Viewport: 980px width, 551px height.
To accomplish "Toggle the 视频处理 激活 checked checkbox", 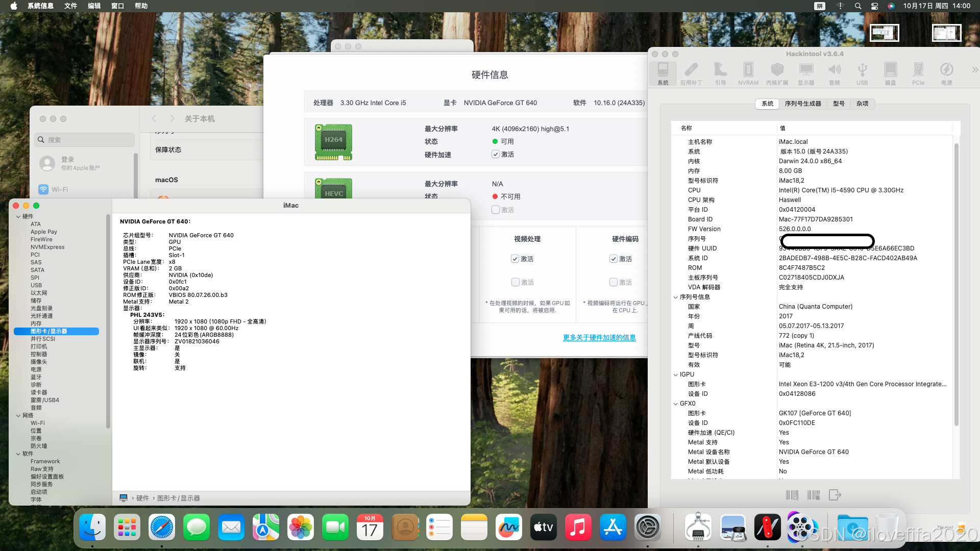I will [515, 259].
